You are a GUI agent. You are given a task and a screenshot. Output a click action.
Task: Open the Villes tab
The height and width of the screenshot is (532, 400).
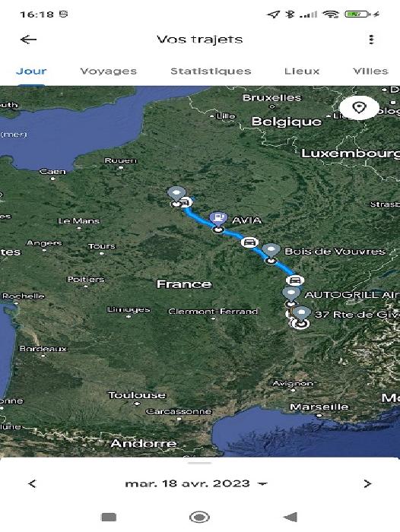pyautogui.click(x=370, y=71)
